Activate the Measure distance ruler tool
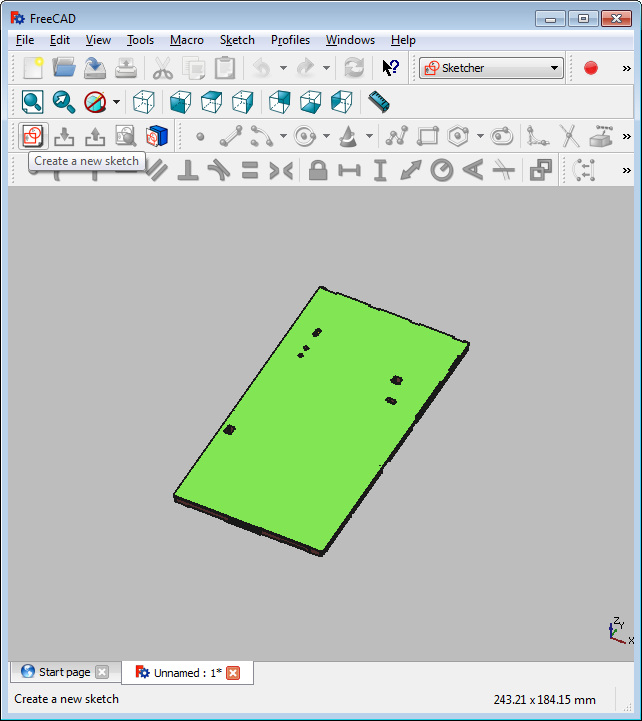Image resolution: width=642 pixels, height=721 pixels. pos(378,102)
